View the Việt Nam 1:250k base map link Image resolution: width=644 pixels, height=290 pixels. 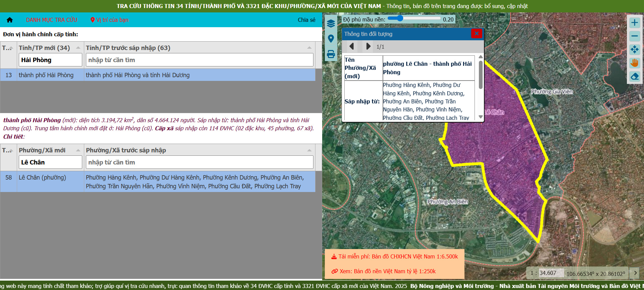(383, 271)
